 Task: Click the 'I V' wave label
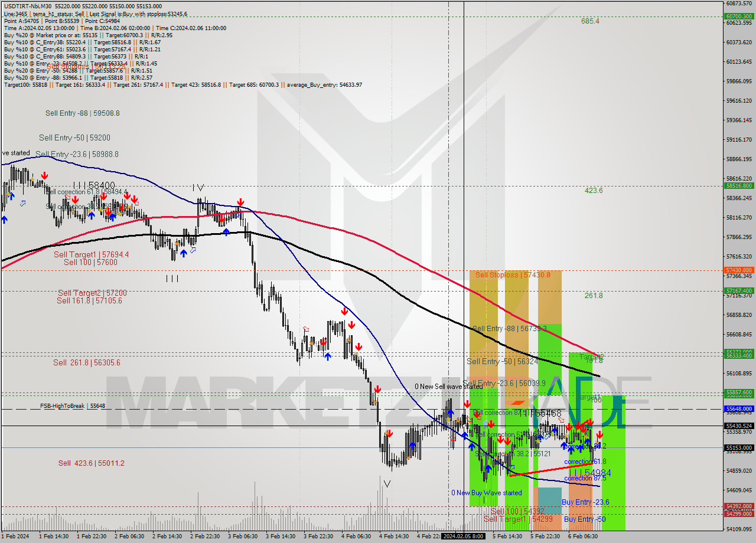point(197,188)
